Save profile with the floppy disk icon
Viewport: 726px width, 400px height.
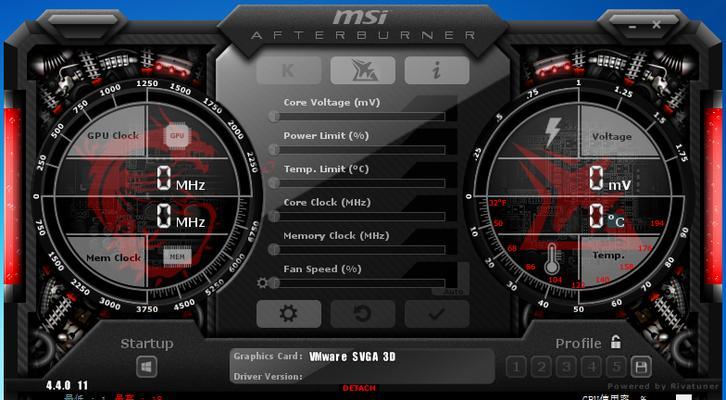coord(641,368)
